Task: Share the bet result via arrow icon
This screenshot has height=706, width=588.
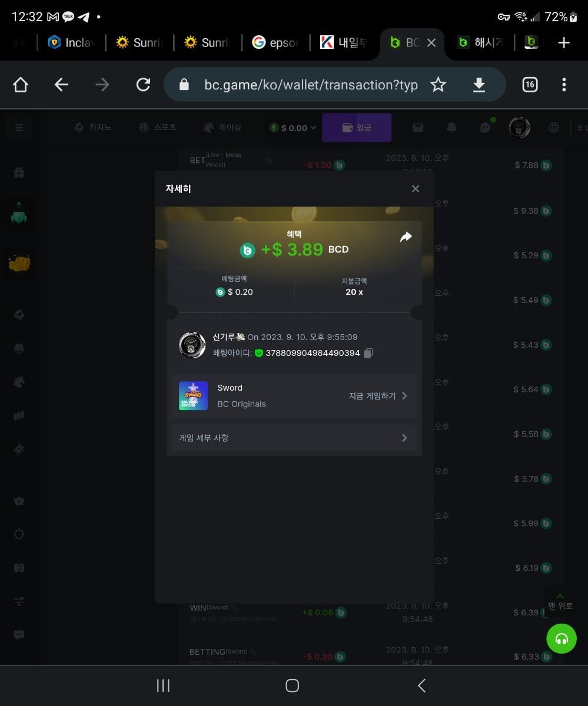Action: tap(406, 237)
